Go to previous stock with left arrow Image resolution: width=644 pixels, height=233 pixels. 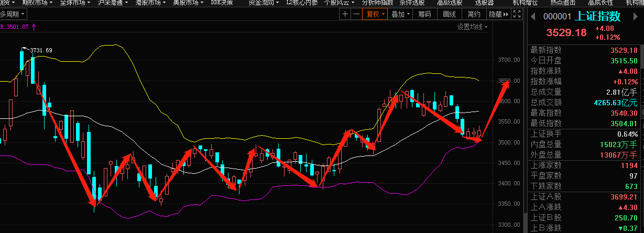click(x=533, y=17)
